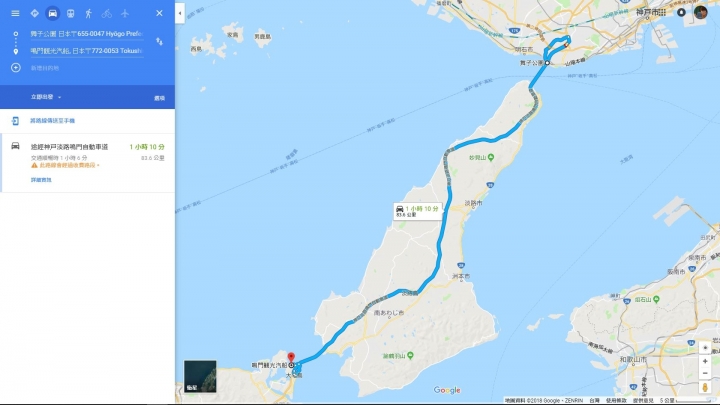Choose cycling directions mode
The width and height of the screenshot is (720, 405).
(107, 13)
